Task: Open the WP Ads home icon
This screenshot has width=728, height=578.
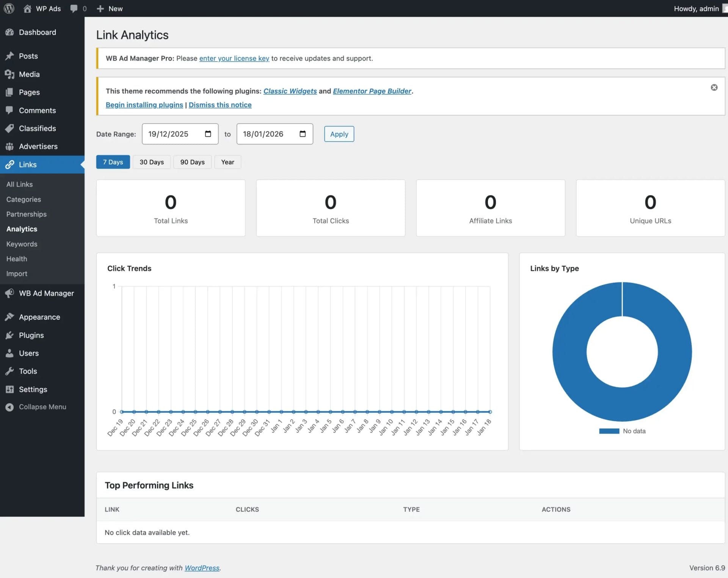Action: (27, 8)
